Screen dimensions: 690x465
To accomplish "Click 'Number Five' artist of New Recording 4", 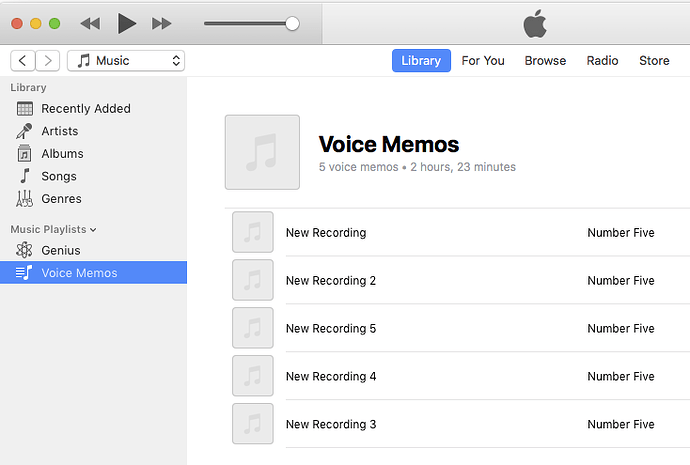I will coord(621,376).
